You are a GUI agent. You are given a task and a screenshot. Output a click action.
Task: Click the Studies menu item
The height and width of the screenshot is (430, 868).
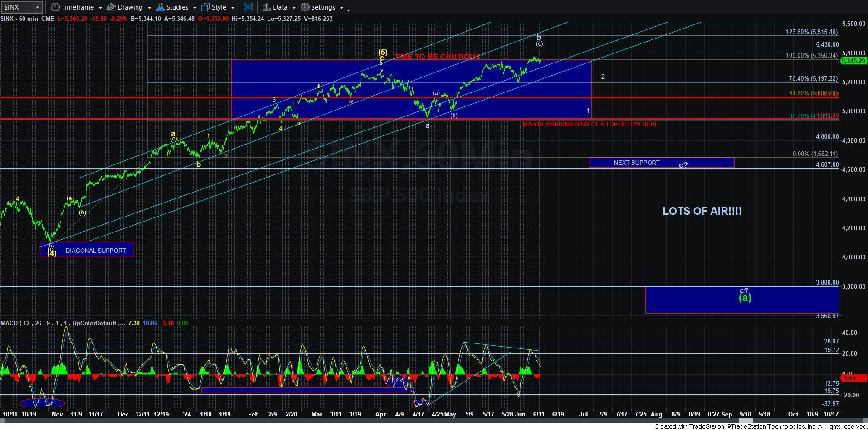(177, 7)
